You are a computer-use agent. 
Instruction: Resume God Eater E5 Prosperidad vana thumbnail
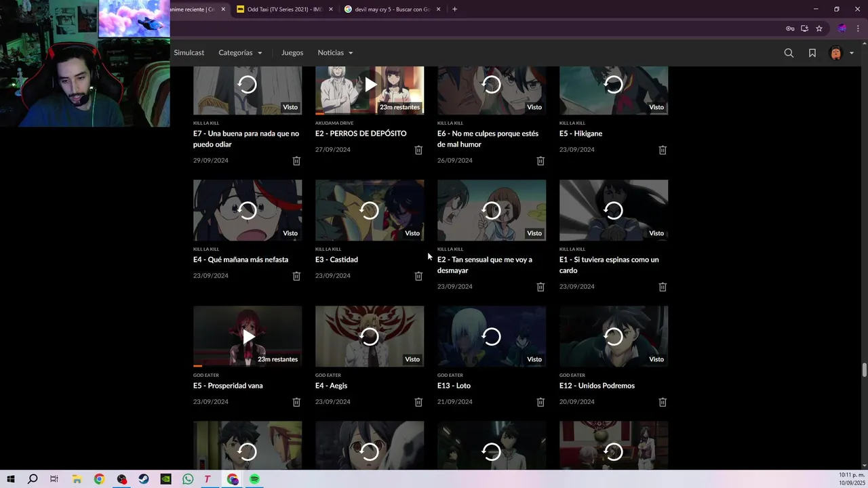tap(248, 336)
